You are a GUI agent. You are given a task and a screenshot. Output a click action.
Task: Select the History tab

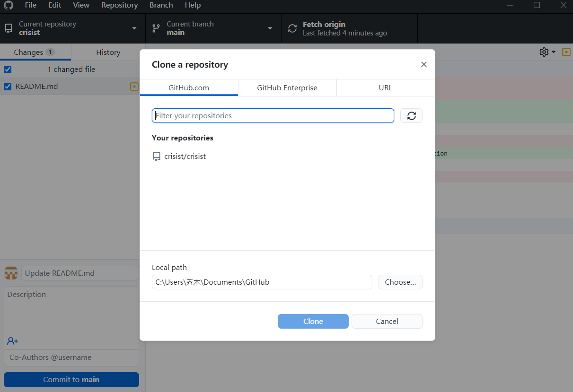[x=108, y=52]
